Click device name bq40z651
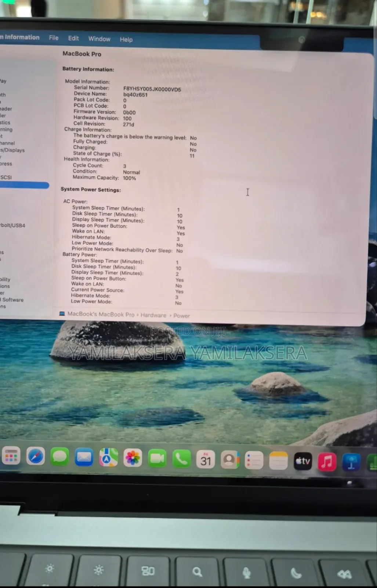Image resolution: width=377 pixels, height=588 pixels. click(135, 94)
